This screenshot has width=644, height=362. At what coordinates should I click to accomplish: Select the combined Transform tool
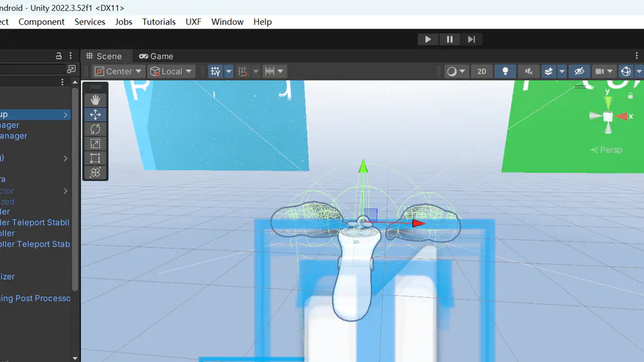(95, 172)
